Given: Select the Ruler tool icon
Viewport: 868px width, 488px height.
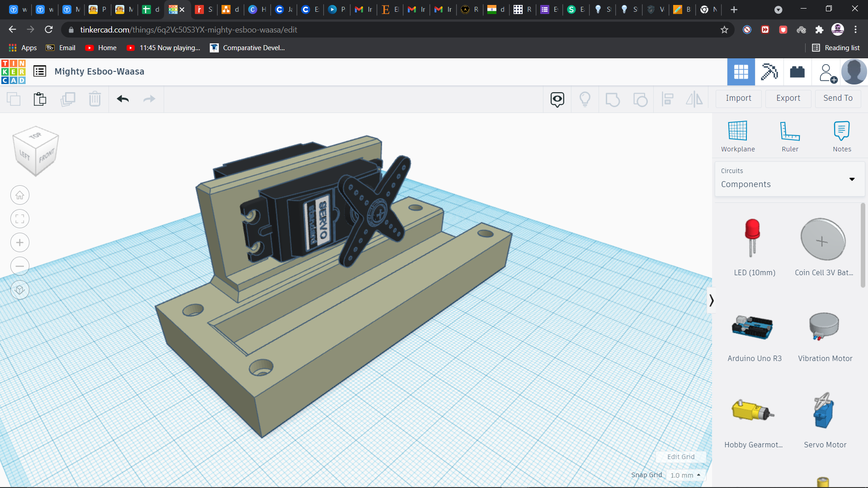Looking at the screenshot, I should (789, 131).
